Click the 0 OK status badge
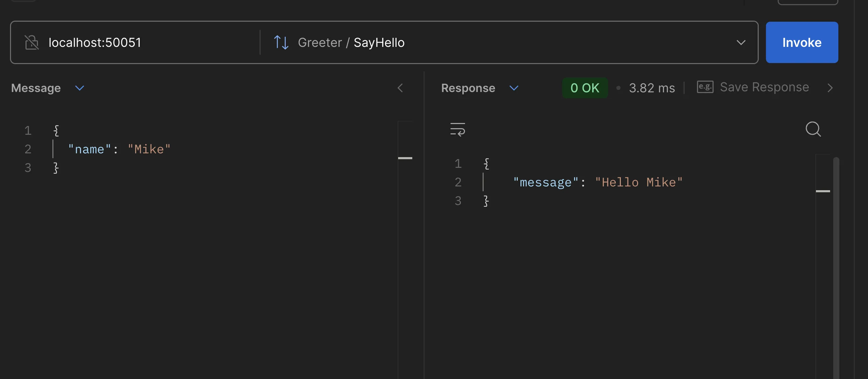Image resolution: width=868 pixels, height=379 pixels. [585, 88]
